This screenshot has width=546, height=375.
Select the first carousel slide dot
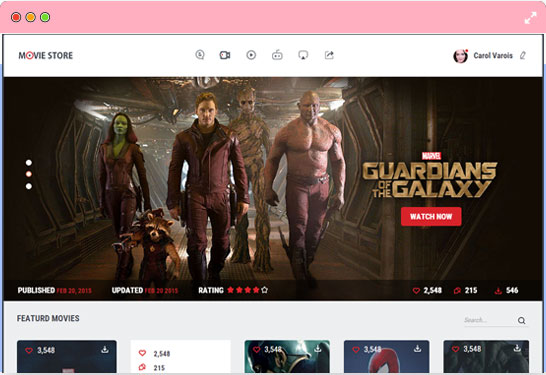click(29, 163)
